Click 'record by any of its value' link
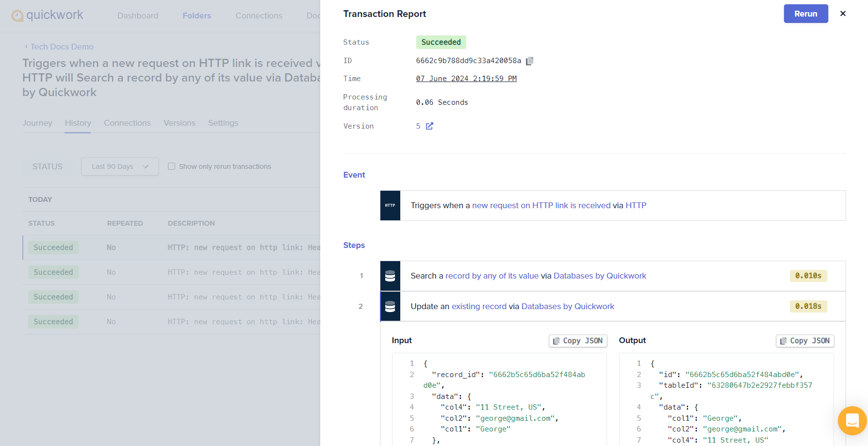Screen dimensions: 868x446 tap(492, 276)
